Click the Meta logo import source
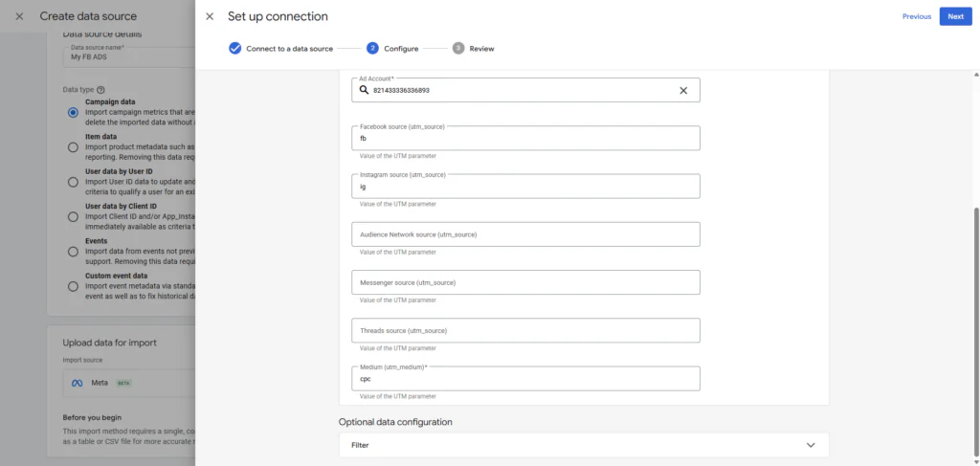The image size is (980, 466). (79, 382)
